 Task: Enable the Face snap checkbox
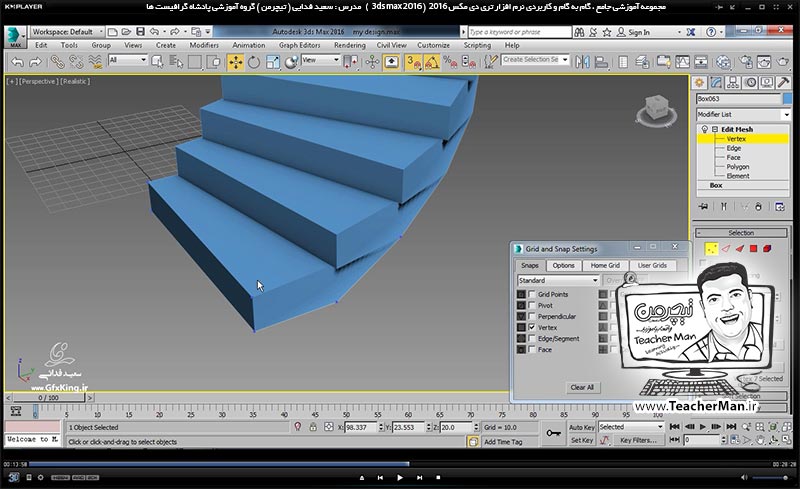(x=532, y=350)
